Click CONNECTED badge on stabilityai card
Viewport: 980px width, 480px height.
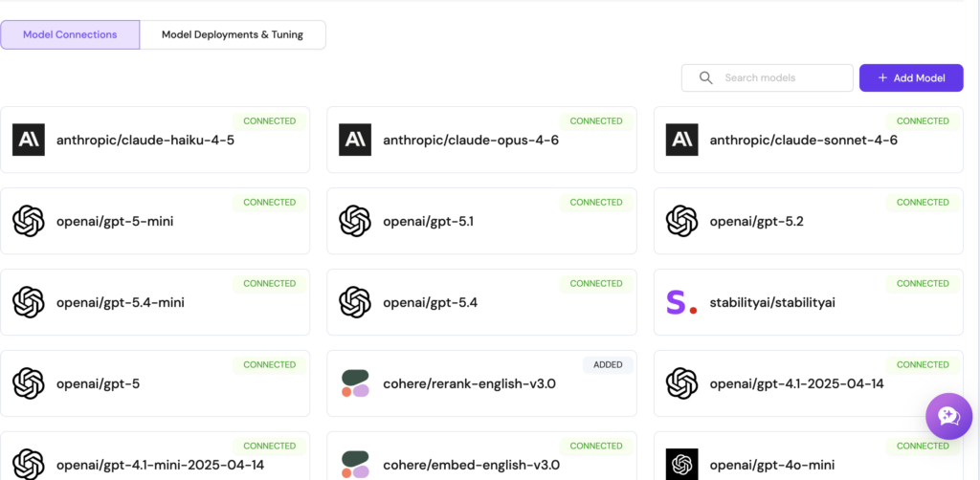[923, 283]
